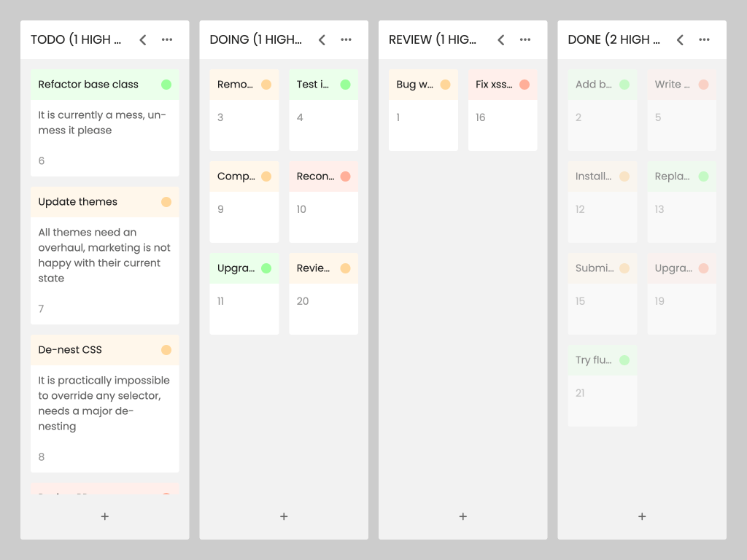Click card number 8 in TODO

click(x=42, y=457)
